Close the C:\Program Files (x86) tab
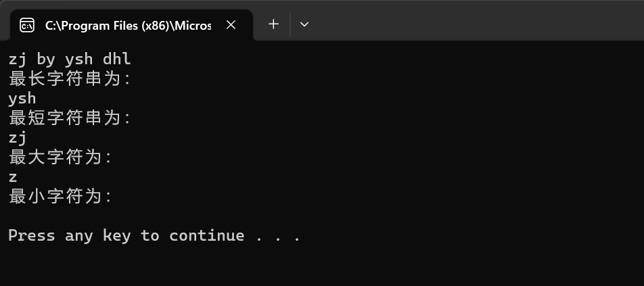Image resolution: width=644 pixels, height=286 pixels. coord(231,25)
